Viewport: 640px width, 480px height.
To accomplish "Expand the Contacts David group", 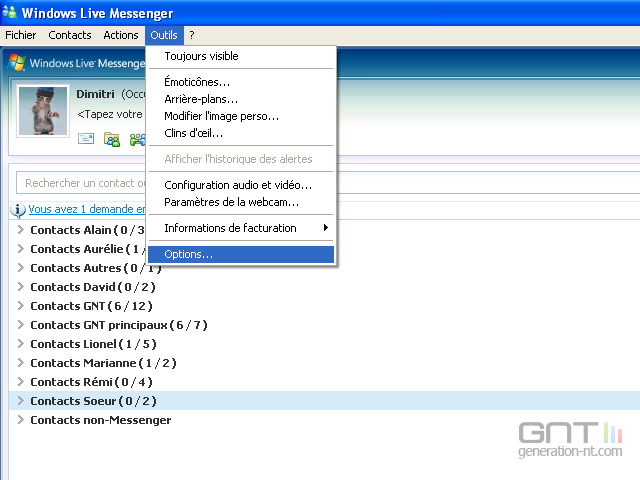I will click(20, 287).
